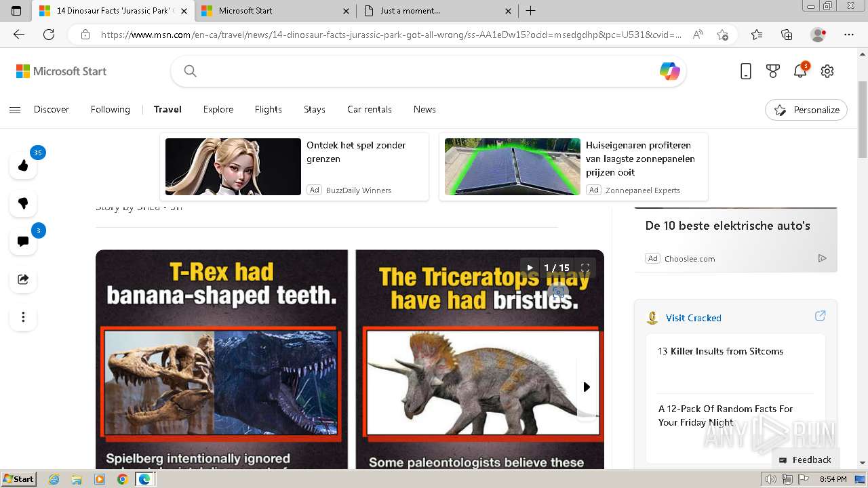Click the taskbar clock 8:54 PM
Viewport: 868px width, 488px height.
pyautogui.click(x=833, y=479)
